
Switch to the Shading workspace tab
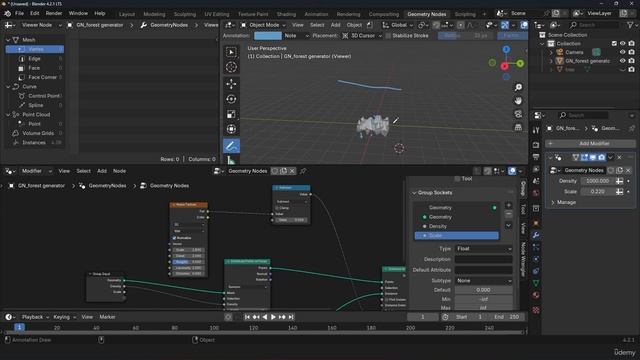coord(286,14)
